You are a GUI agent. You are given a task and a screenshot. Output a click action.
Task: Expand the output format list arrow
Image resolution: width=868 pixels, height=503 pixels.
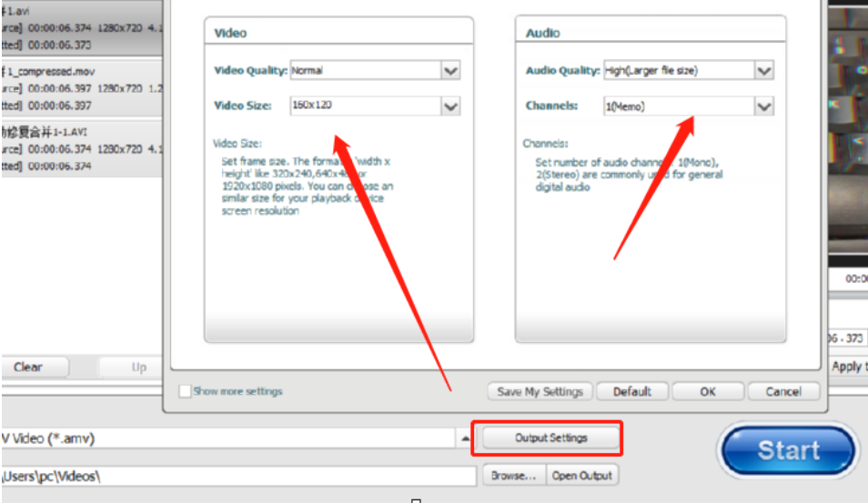click(x=465, y=438)
